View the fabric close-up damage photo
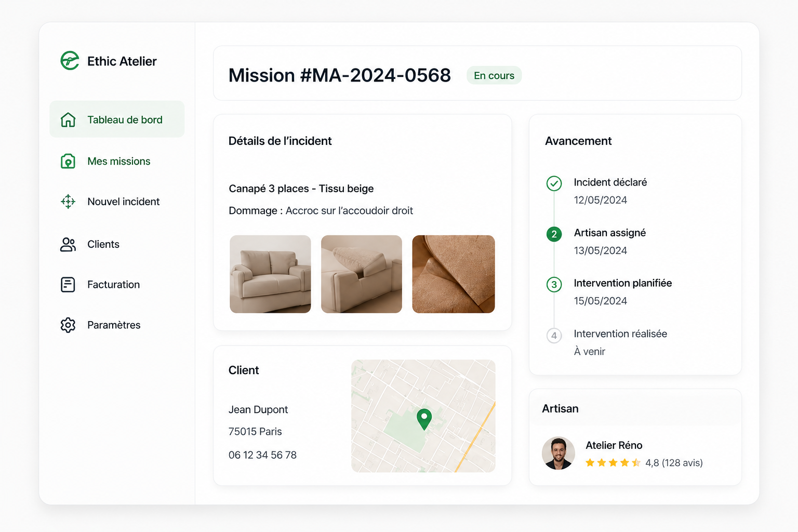This screenshot has height=532, width=798. click(x=454, y=274)
